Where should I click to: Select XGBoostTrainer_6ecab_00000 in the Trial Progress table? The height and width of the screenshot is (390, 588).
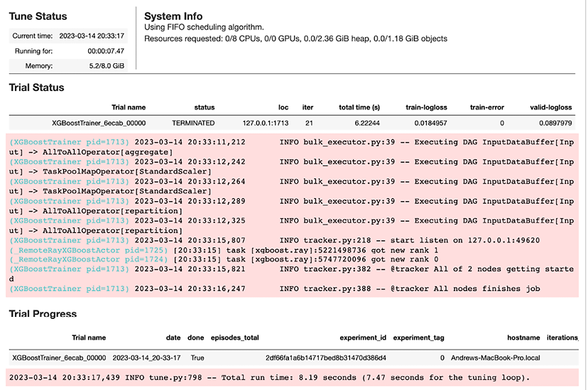coord(59,358)
